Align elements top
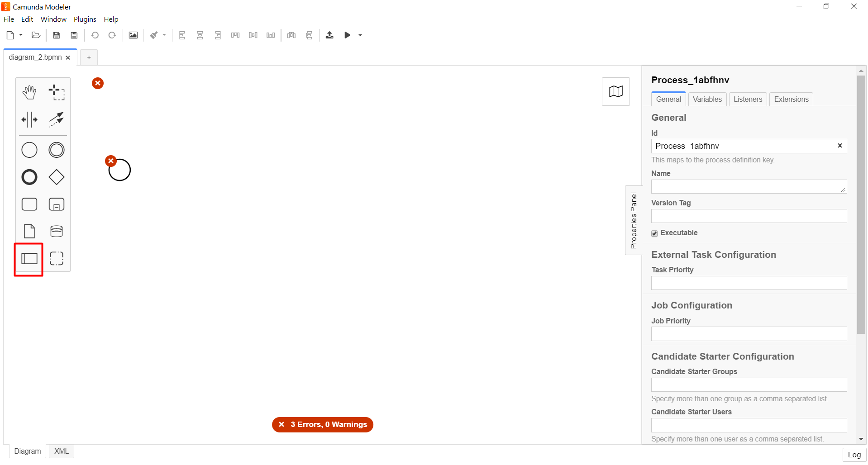 [x=235, y=35]
